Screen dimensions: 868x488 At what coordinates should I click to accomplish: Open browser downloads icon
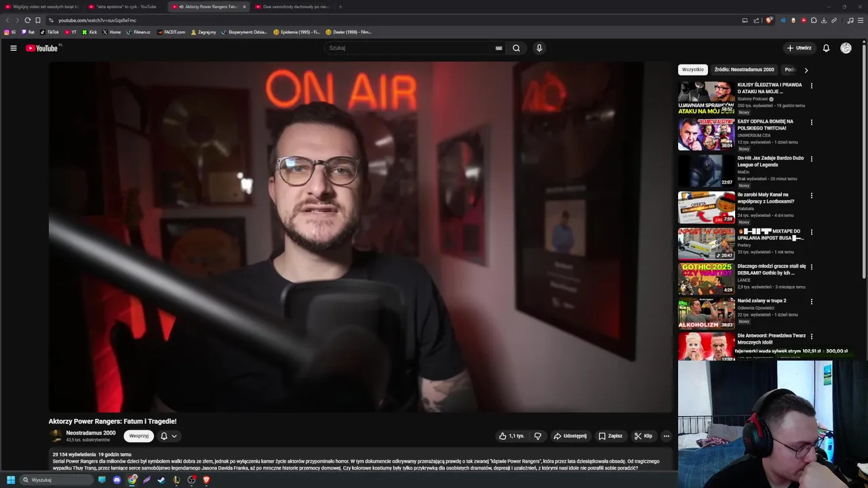(823, 20)
